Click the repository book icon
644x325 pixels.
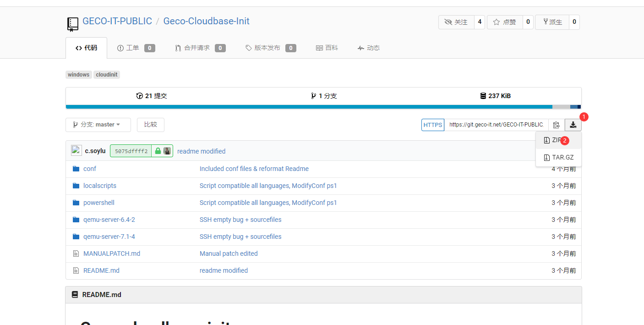tap(72, 23)
